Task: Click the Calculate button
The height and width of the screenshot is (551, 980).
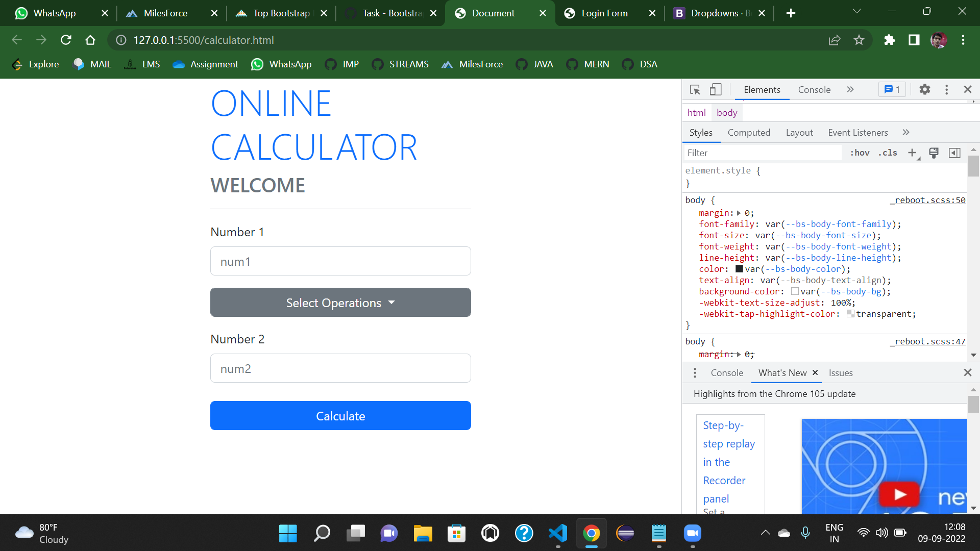Action: 340,416
